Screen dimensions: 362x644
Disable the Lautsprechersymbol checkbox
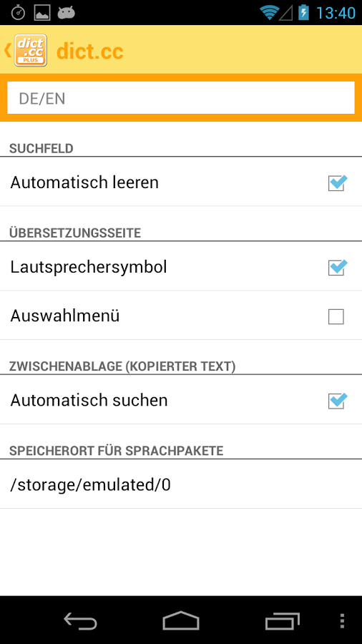tap(338, 268)
